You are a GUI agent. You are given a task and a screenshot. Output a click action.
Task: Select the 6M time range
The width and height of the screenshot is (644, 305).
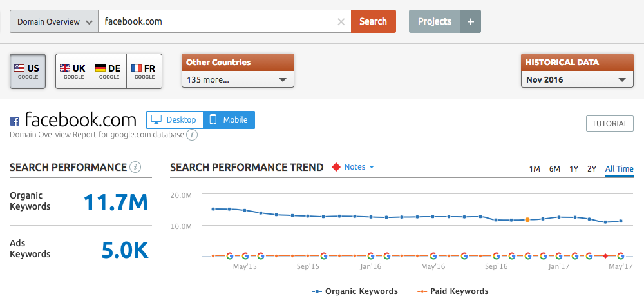(x=554, y=168)
